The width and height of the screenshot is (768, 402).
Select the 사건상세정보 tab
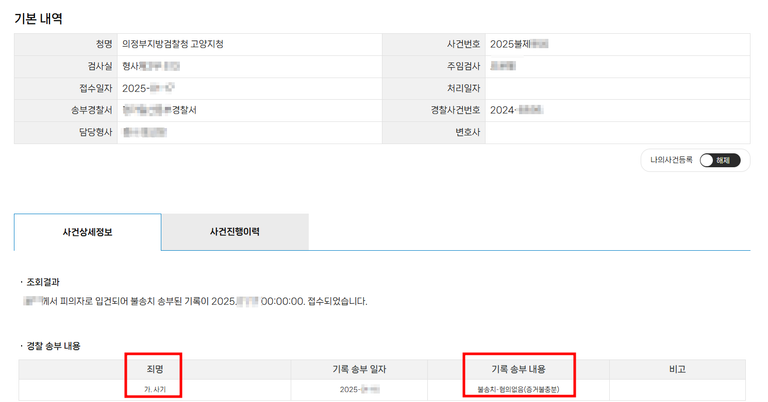[87, 232]
